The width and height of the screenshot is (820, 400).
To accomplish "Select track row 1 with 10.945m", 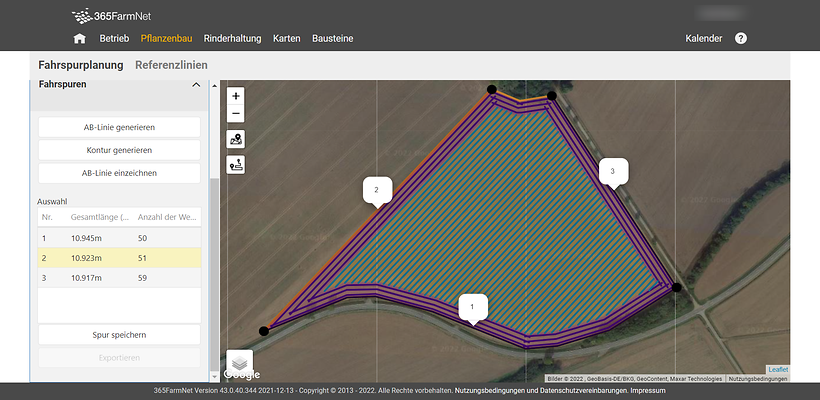I will coord(119,238).
